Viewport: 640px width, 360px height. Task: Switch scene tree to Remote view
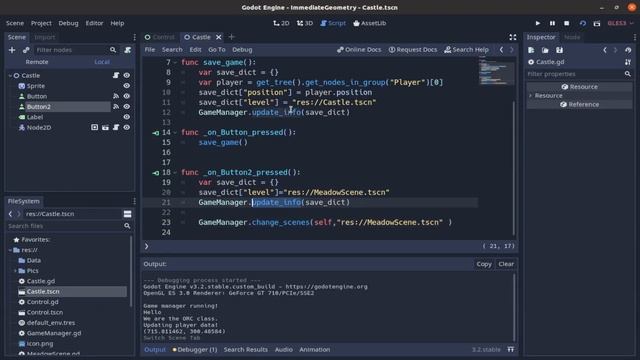coord(37,62)
